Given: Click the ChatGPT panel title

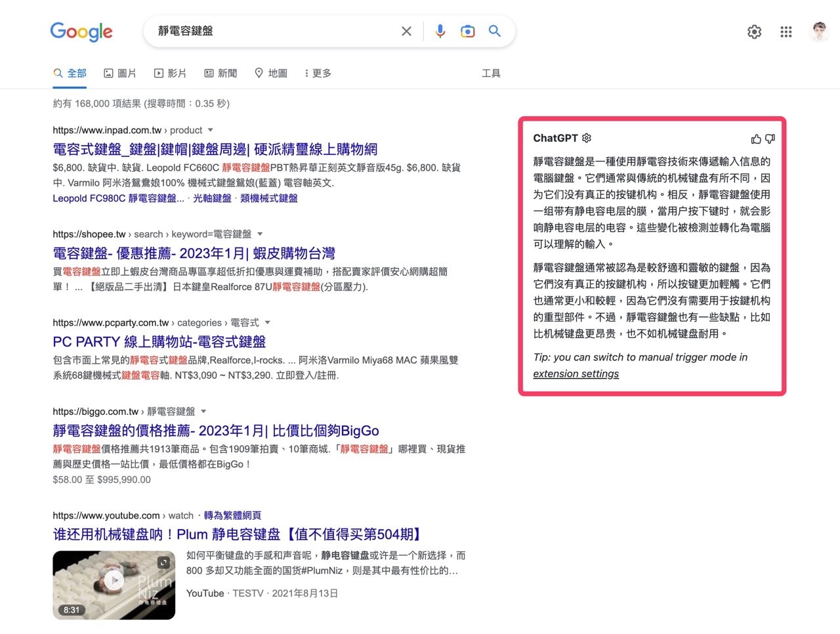Looking at the screenshot, I should pyautogui.click(x=555, y=138).
